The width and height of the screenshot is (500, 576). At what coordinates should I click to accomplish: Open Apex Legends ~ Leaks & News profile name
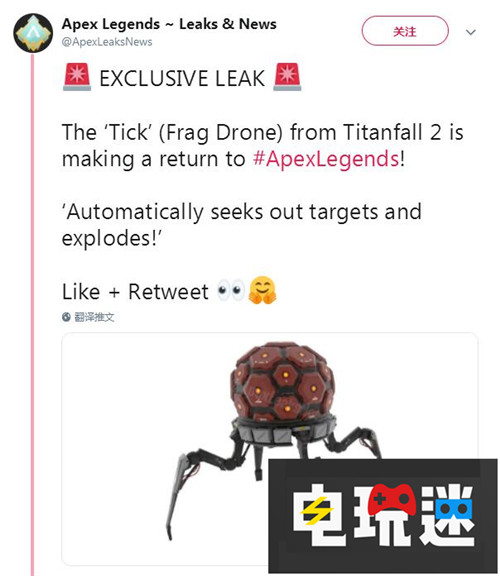(169, 24)
